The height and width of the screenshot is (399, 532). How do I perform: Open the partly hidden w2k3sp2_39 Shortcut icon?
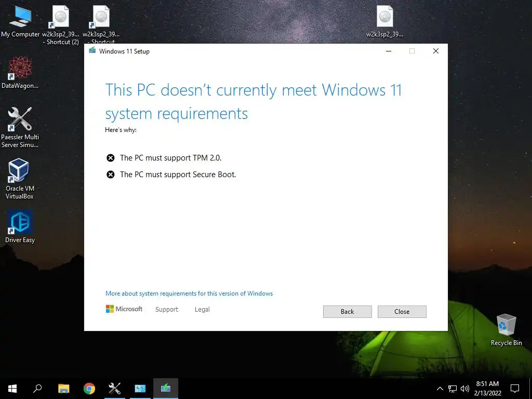pos(101,24)
